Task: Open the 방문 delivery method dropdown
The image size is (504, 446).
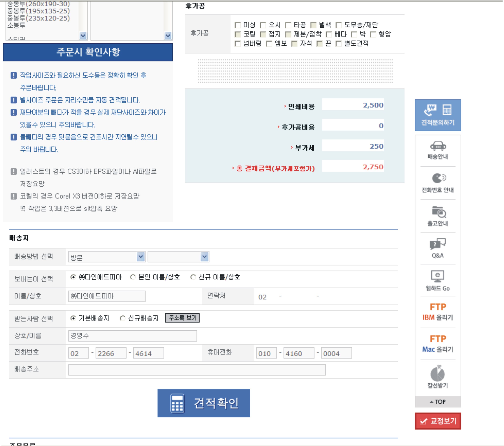Action: (107, 257)
